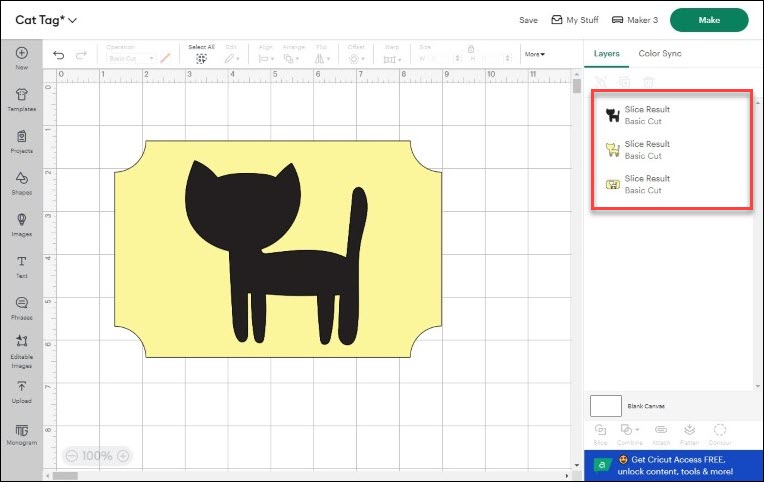Screen dimensions: 764x482
Task: Click the Select All icon
Action: click(201, 58)
